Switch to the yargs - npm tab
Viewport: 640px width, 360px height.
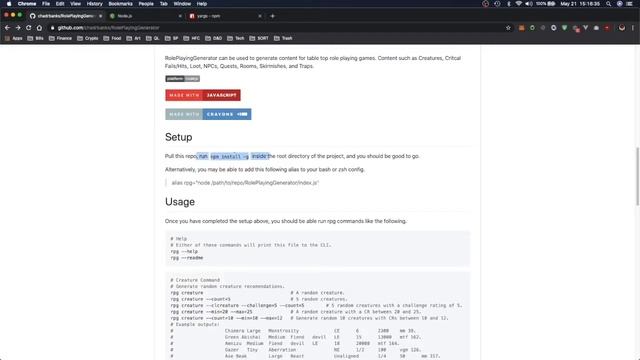pos(224,16)
